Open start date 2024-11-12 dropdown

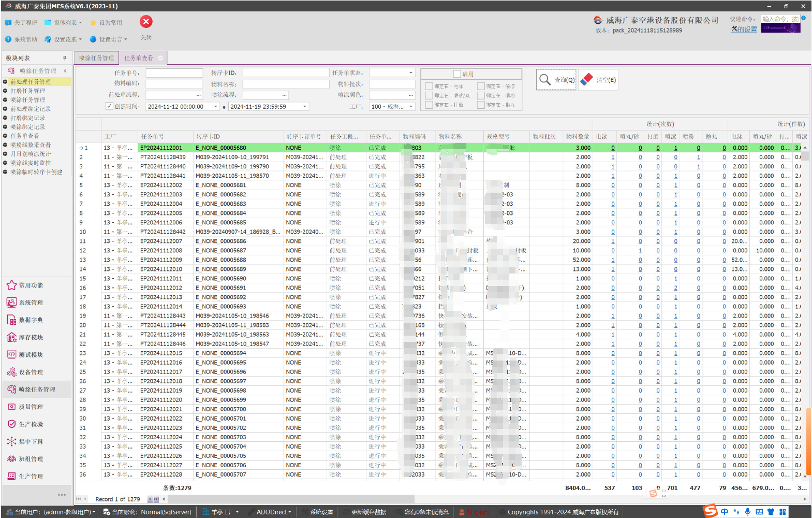click(x=216, y=107)
